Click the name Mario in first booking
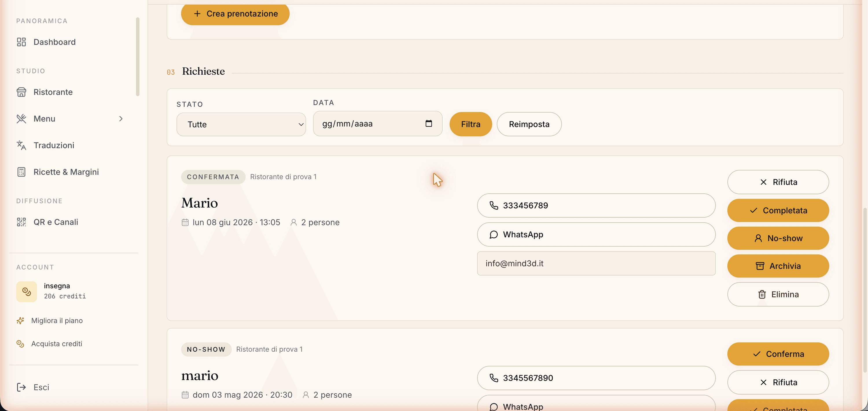868x411 pixels. coord(199,203)
